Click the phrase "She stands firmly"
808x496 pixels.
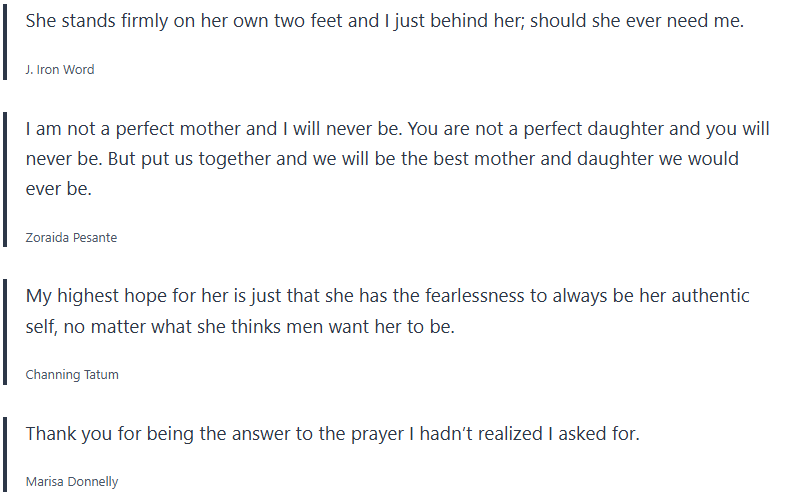(90, 21)
